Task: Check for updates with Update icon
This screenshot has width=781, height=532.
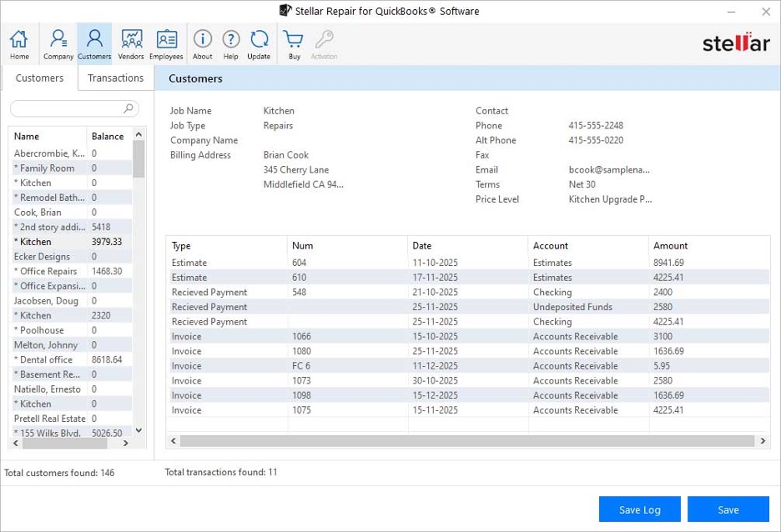Action: click(x=259, y=44)
